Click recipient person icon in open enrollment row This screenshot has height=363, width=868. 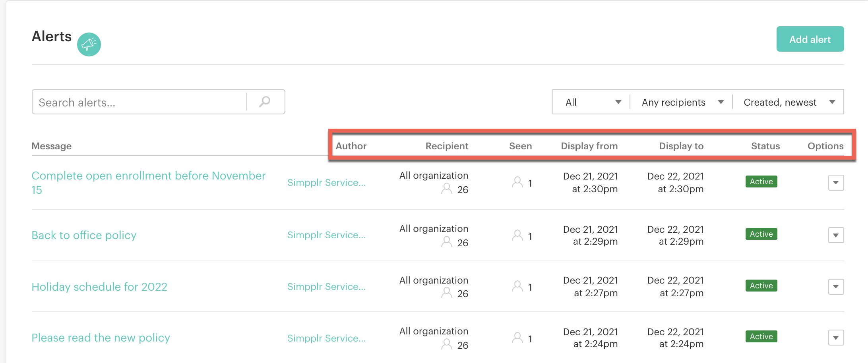[447, 189]
